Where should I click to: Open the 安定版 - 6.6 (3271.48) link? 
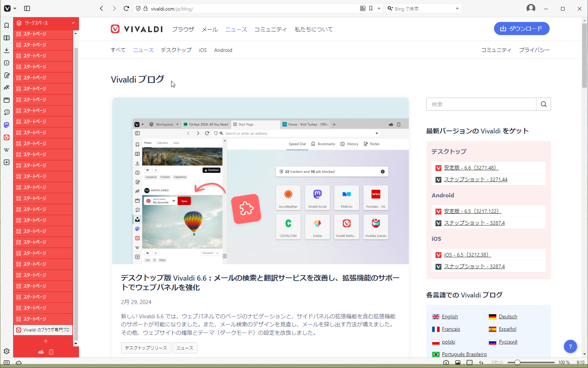click(471, 168)
